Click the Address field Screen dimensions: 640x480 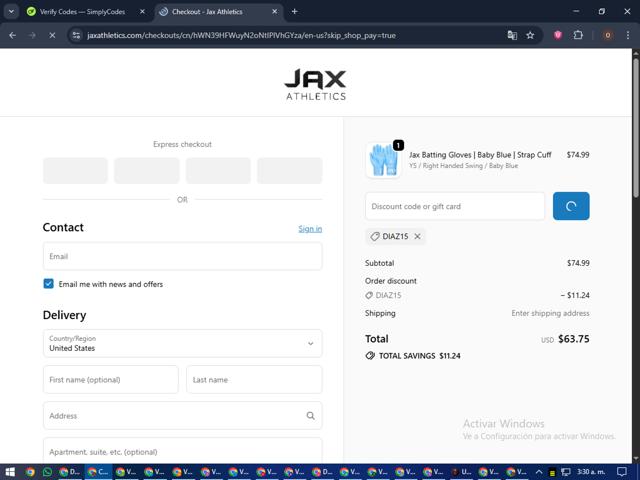(182, 416)
